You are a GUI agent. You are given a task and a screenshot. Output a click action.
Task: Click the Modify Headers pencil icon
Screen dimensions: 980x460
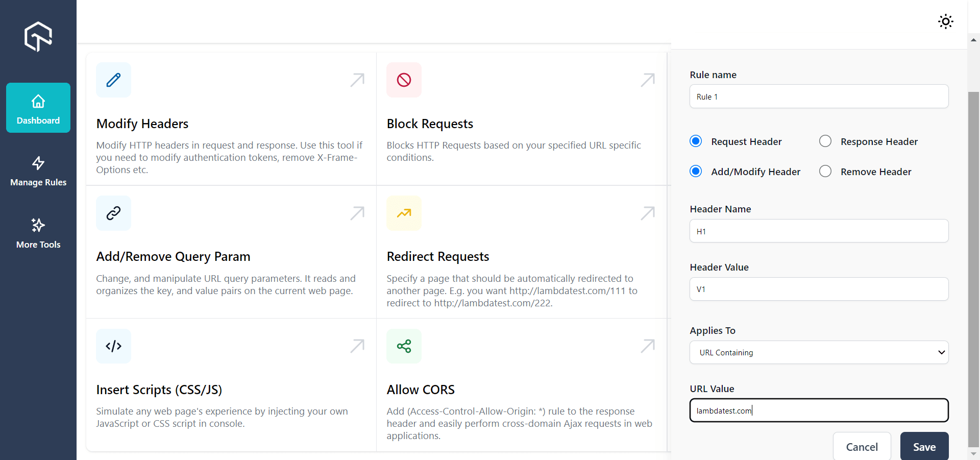click(x=113, y=80)
